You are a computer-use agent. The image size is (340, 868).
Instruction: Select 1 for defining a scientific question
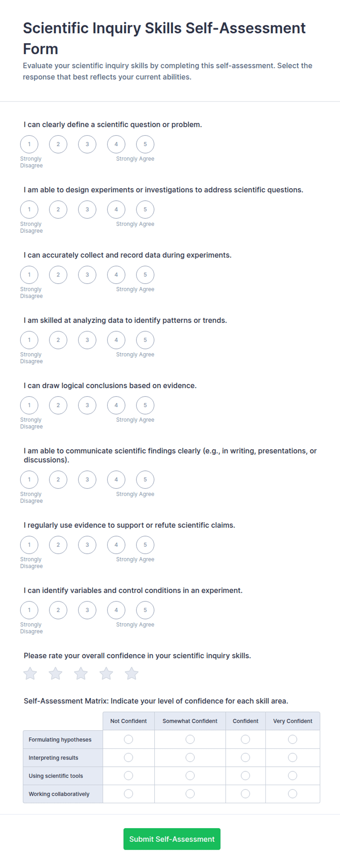(29, 144)
